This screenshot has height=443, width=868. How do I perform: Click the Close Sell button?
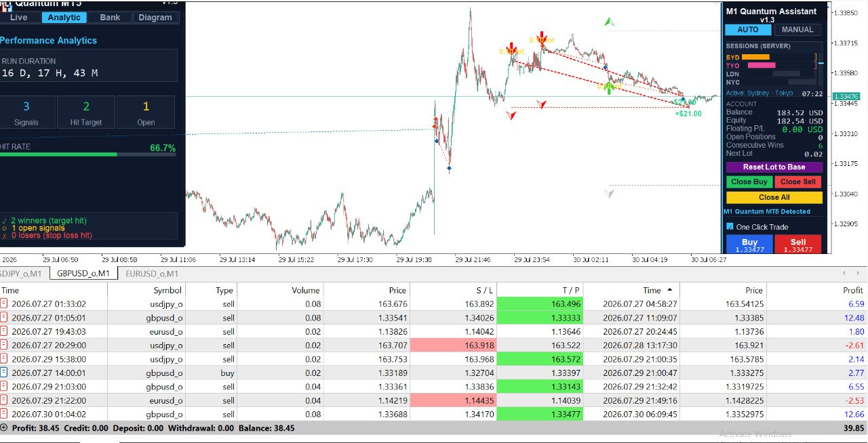coord(798,182)
